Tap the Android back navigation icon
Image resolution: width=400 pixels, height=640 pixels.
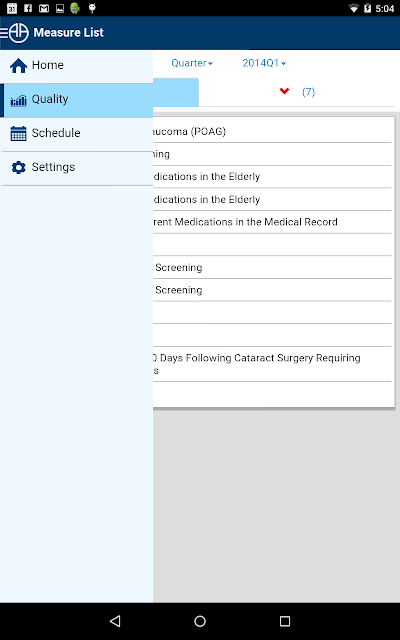click(x=115, y=621)
